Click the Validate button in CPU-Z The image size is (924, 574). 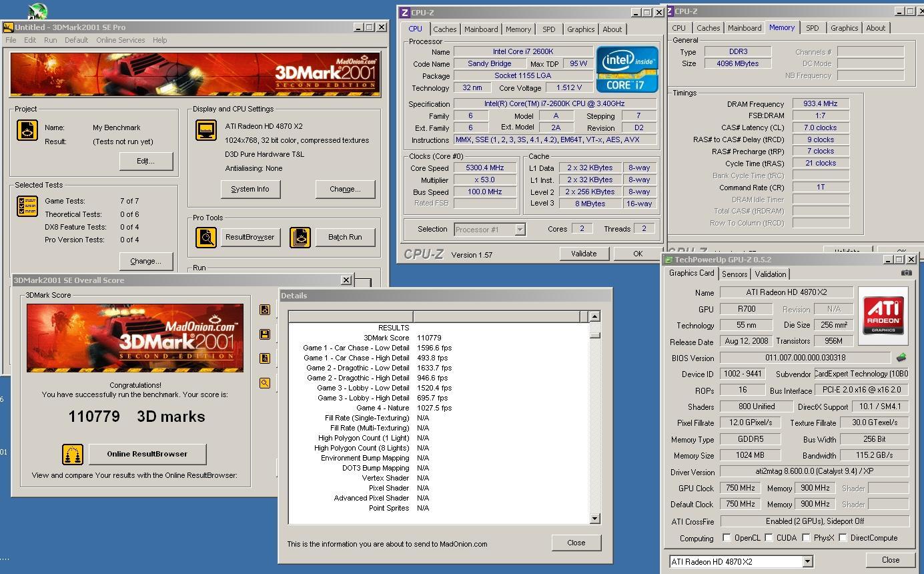click(x=584, y=254)
